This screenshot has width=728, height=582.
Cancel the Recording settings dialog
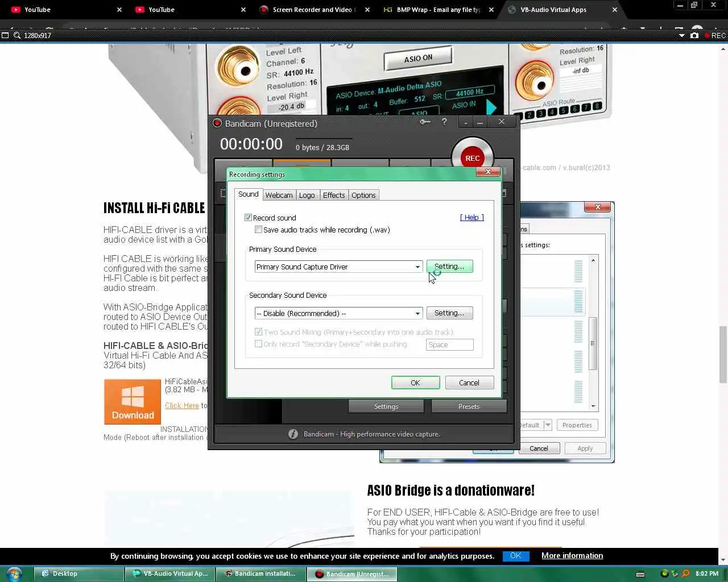(x=469, y=383)
